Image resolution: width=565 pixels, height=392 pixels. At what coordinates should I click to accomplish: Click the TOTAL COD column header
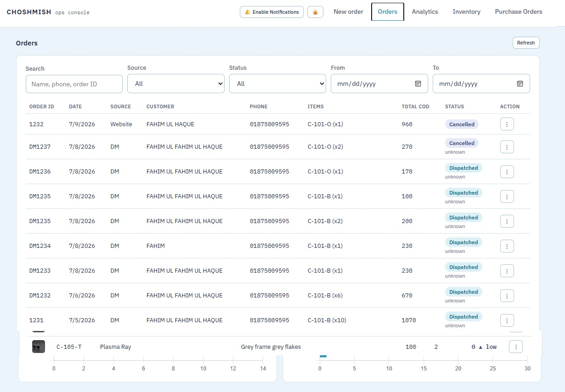415,106
